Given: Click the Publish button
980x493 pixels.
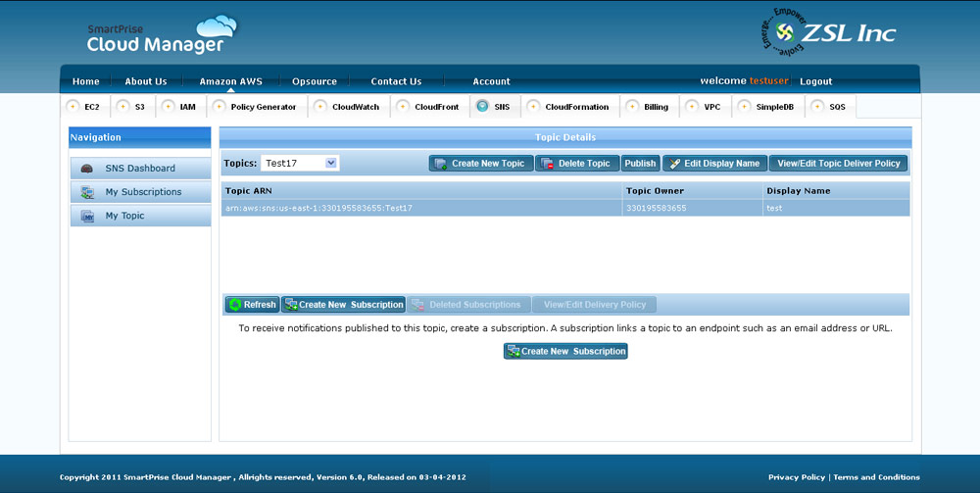Looking at the screenshot, I should pos(641,163).
